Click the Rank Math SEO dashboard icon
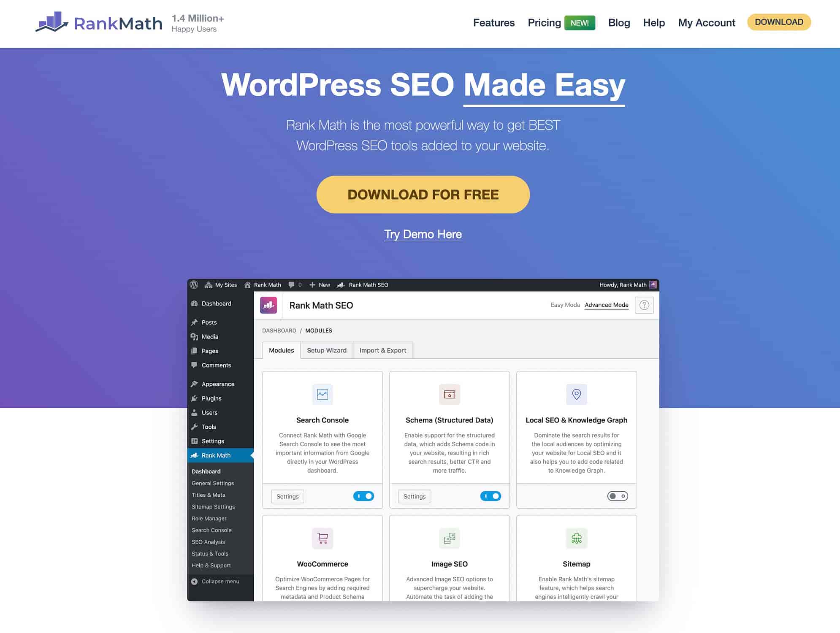This screenshot has width=840, height=633. pos(269,305)
